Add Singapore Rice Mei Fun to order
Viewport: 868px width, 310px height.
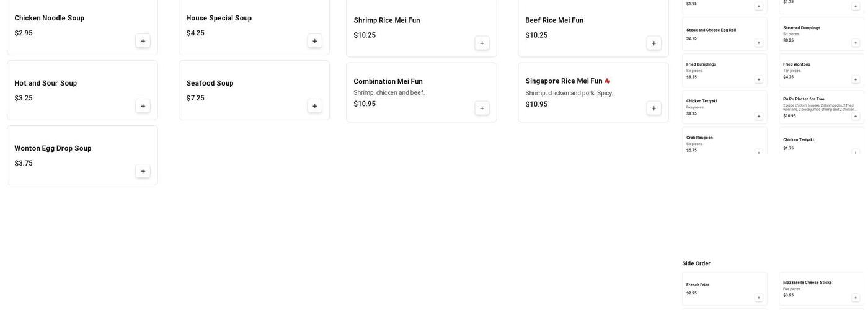point(653,108)
